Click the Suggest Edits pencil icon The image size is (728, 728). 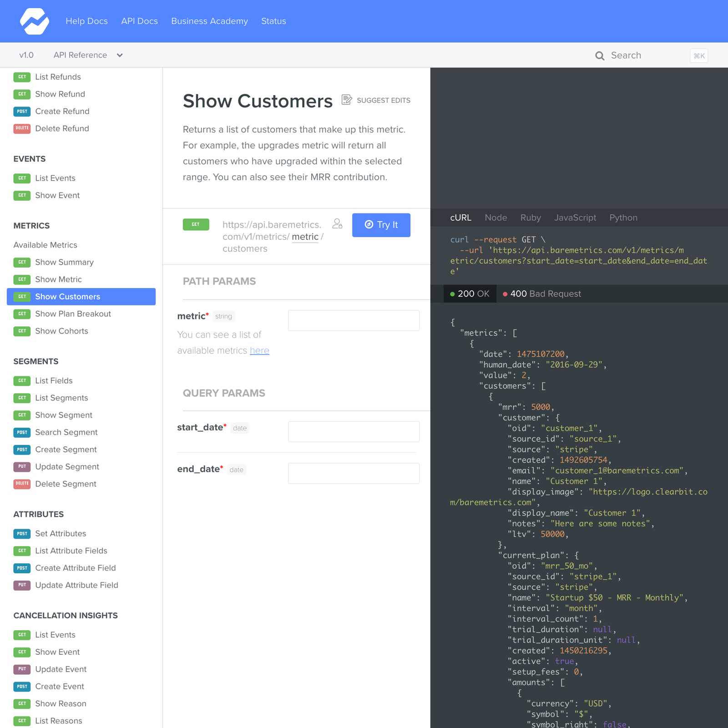tap(347, 100)
